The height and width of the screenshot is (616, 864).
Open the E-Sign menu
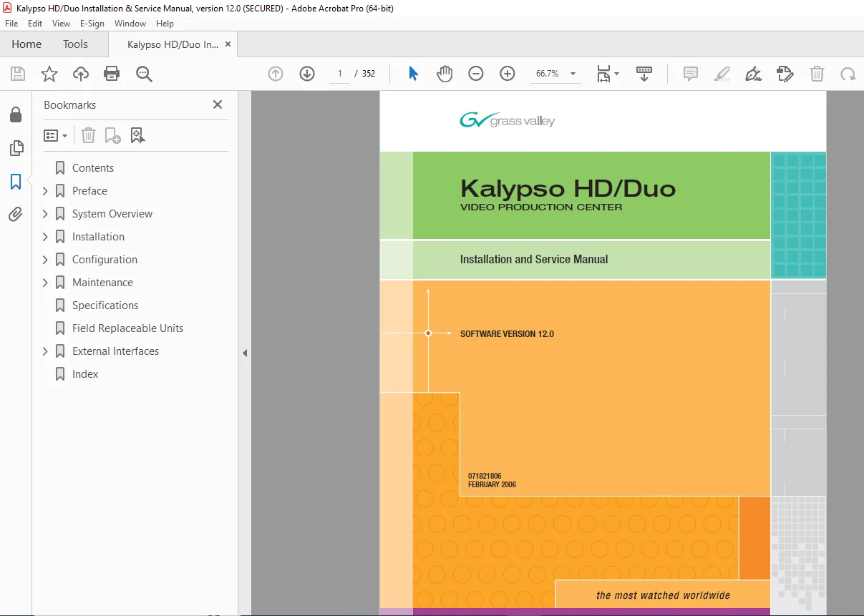(92, 24)
